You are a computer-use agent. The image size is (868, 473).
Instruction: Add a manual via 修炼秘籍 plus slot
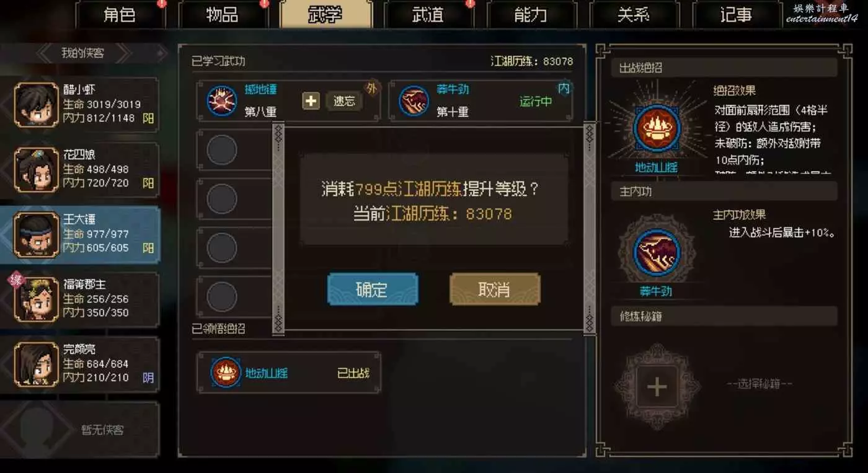pyautogui.click(x=657, y=387)
